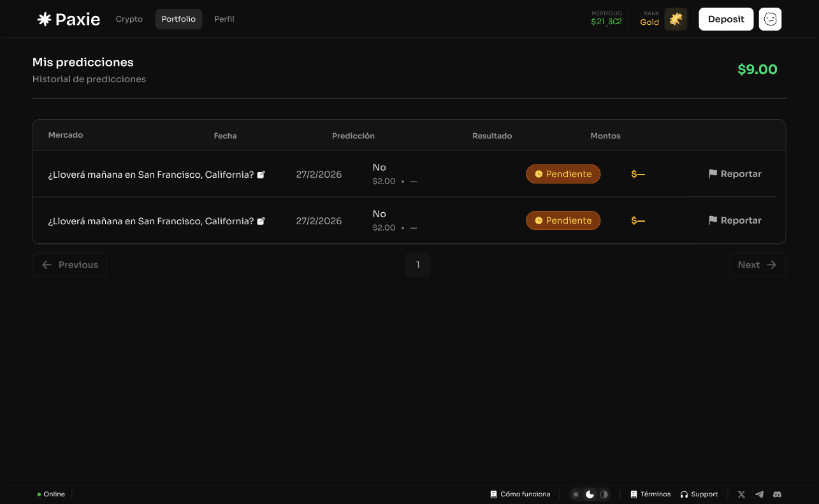Viewport: 819px width, 504px height.
Task: Click the Resultado column header
Action: click(492, 136)
